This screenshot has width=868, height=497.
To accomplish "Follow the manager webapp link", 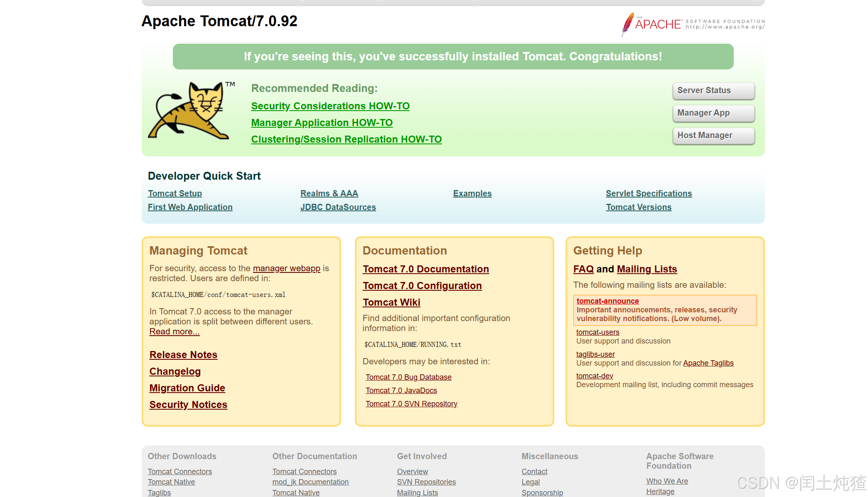I will (x=286, y=268).
